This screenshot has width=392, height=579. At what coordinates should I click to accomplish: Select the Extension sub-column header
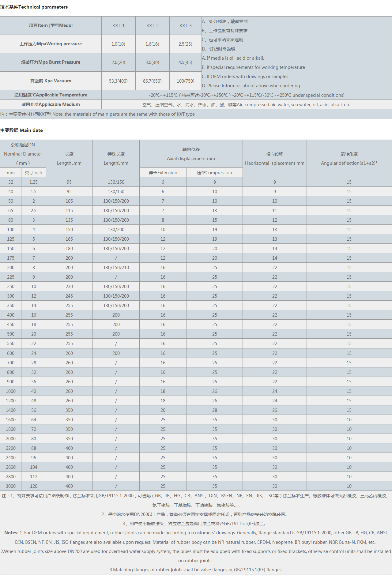163,173
